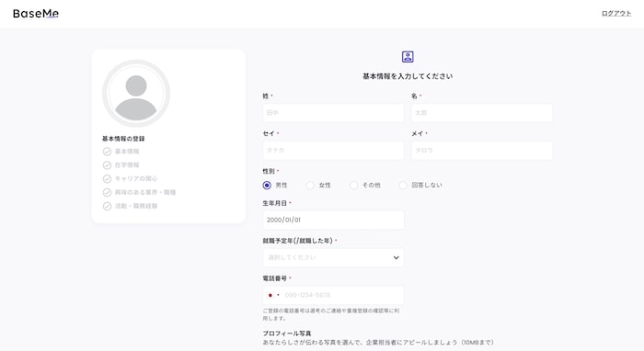Select the 女性 radio button

point(310,186)
